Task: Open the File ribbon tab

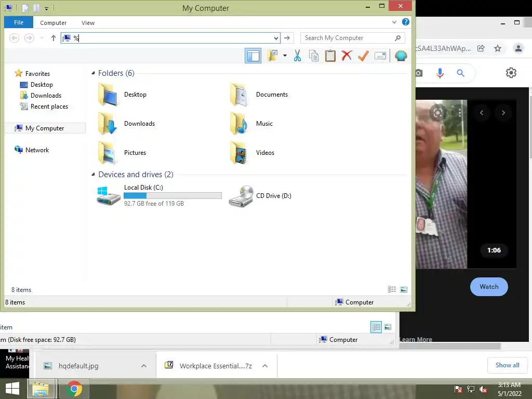Action: coord(19,22)
